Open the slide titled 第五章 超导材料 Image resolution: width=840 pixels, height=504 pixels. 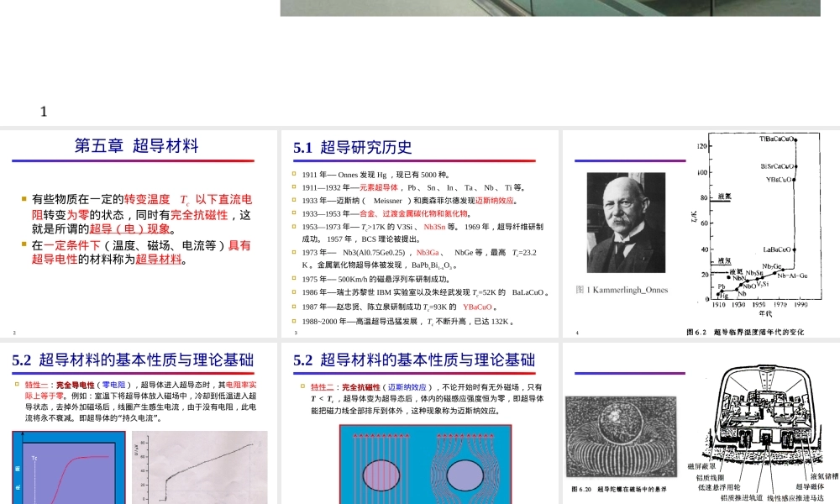pos(139,234)
